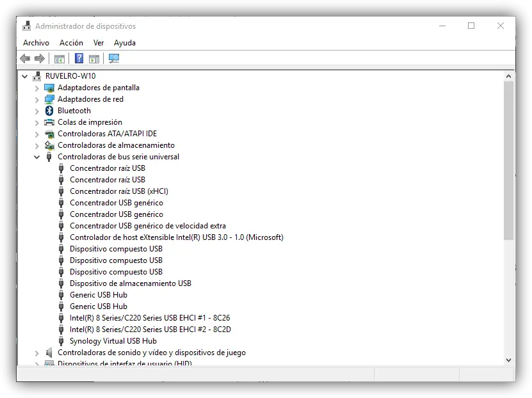Click the USB icon beside Synology Virtual USB Hub
The image size is (532, 398).
(x=61, y=341)
